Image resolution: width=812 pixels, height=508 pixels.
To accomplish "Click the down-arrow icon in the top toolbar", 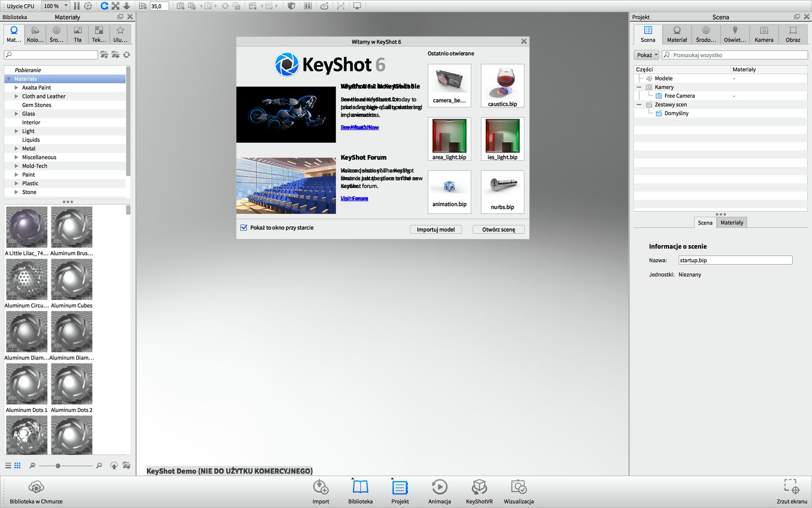I will pos(127,6).
